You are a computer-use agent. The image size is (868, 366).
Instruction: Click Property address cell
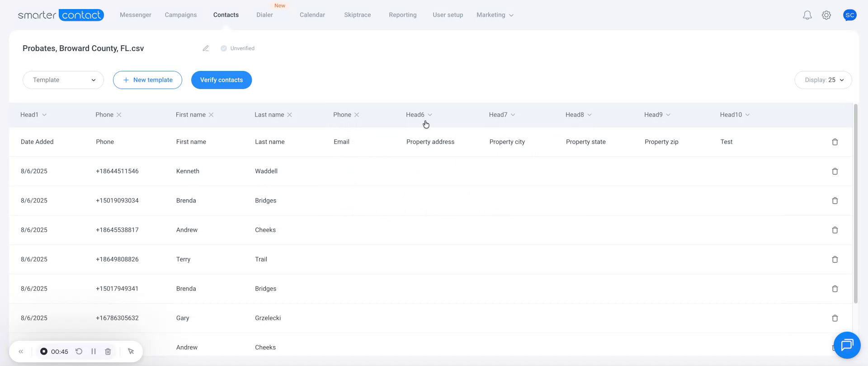430,142
